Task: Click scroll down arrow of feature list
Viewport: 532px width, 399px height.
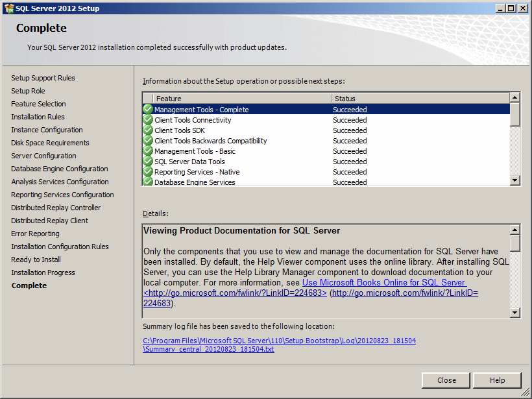Action: (x=514, y=180)
